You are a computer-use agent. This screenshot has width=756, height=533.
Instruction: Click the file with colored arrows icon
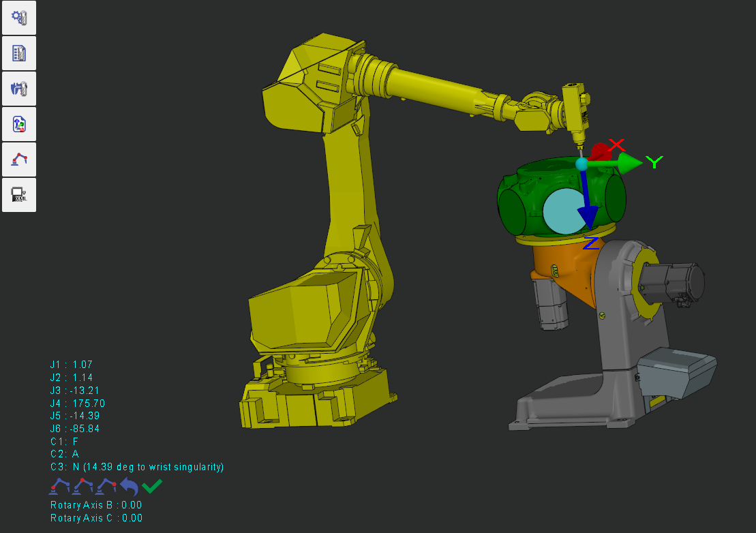19,124
